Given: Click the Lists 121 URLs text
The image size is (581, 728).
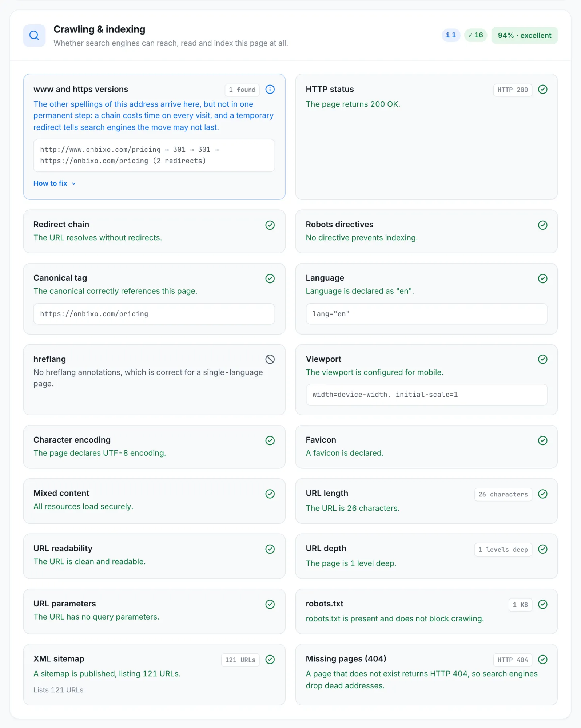Looking at the screenshot, I should (59, 690).
